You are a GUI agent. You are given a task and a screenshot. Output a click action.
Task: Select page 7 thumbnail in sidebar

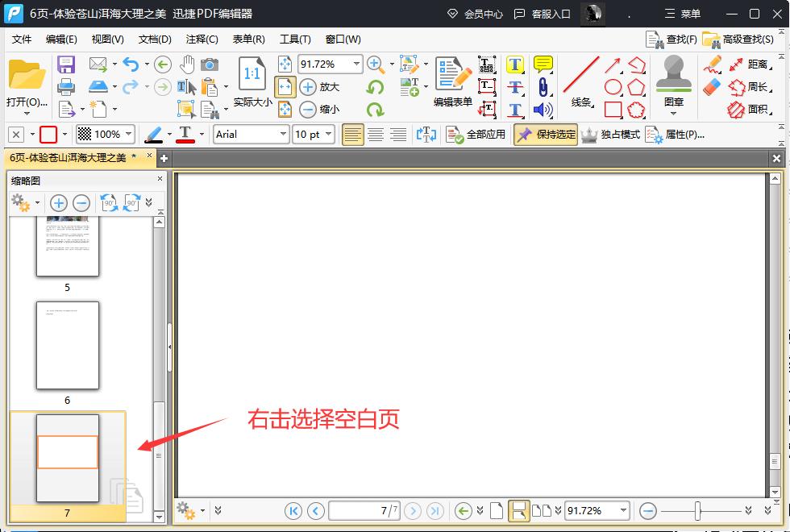[68, 459]
